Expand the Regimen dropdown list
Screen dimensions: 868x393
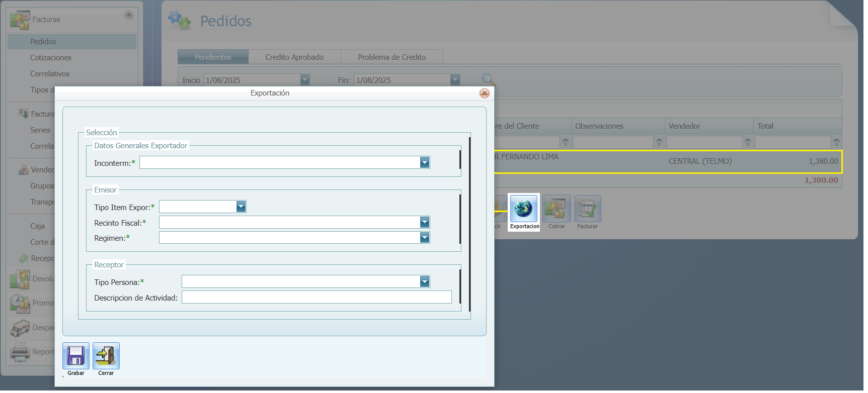point(425,238)
